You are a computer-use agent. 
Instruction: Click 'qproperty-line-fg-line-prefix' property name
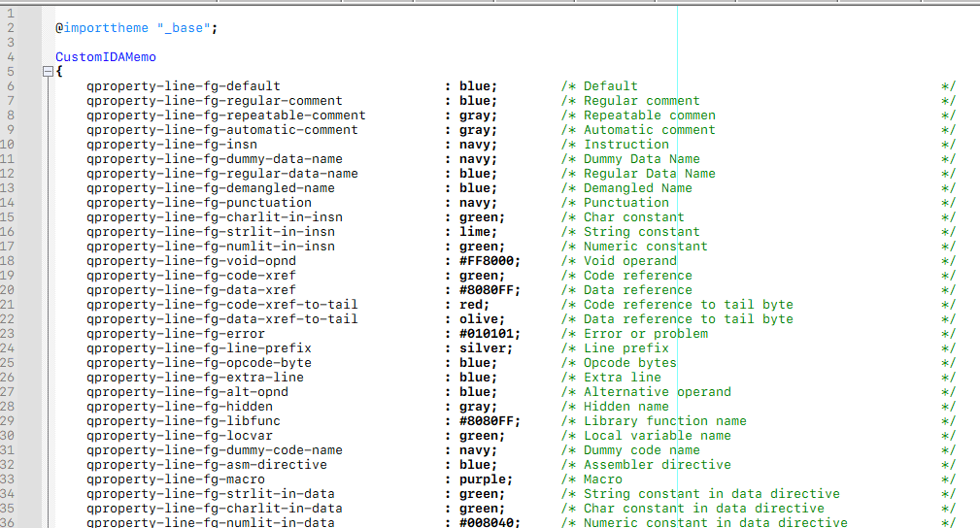tap(199, 348)
